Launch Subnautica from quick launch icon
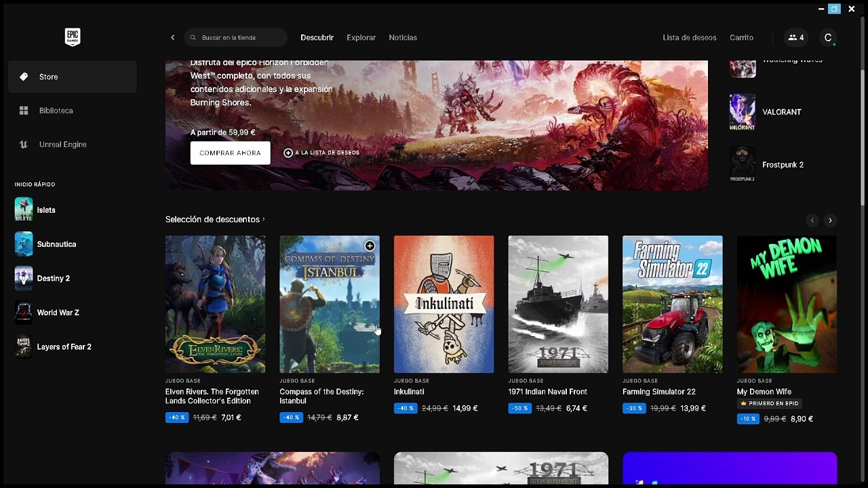The height and width of the screenshot is (488, 868). [24, 244]
